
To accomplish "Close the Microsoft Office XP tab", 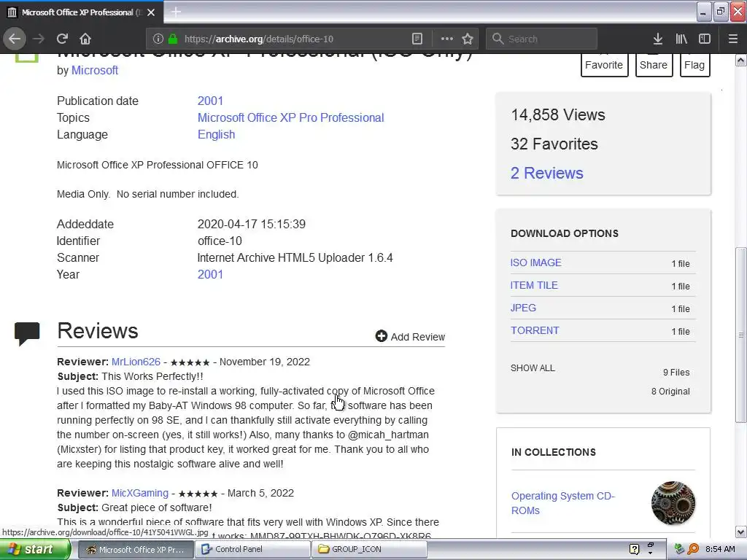I will pos(151,12).
